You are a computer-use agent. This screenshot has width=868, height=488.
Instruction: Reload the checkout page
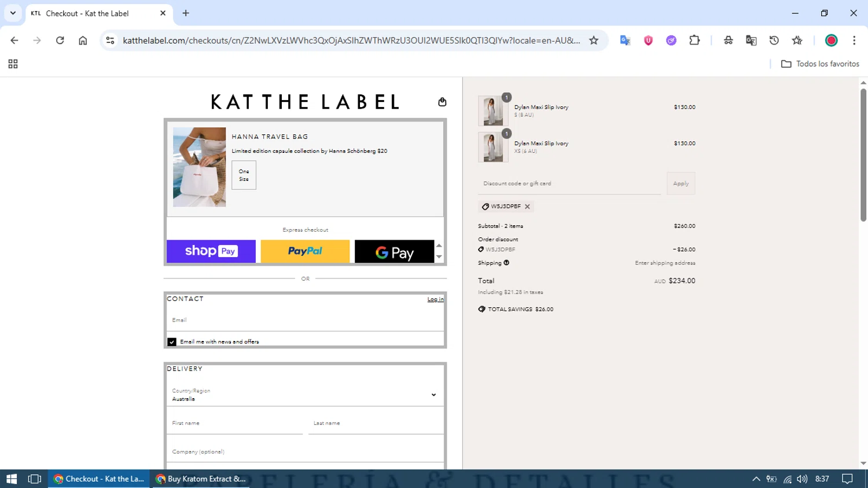60,41
